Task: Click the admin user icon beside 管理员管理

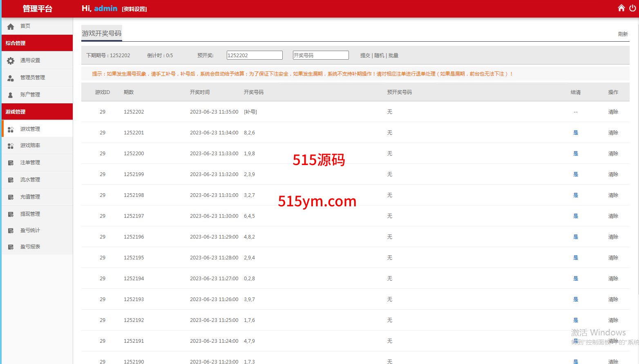Action: click(11, 78)
